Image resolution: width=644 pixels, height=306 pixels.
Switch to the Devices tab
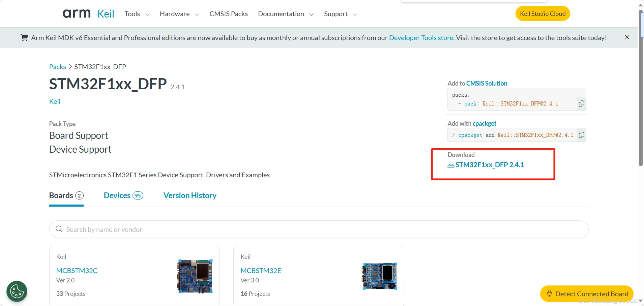[x=123, y=195]
